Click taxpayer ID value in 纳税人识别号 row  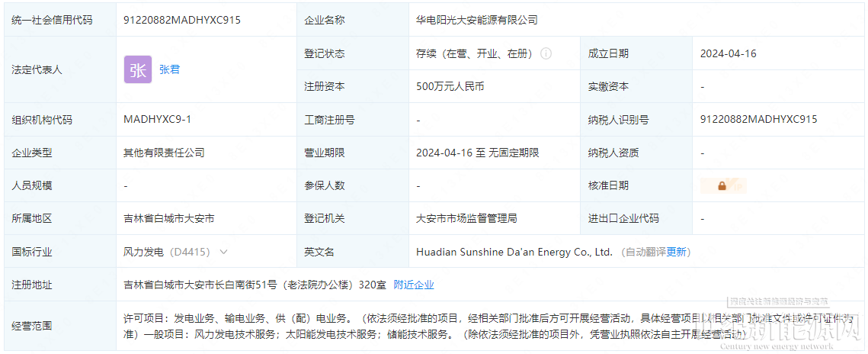point(758,120)
